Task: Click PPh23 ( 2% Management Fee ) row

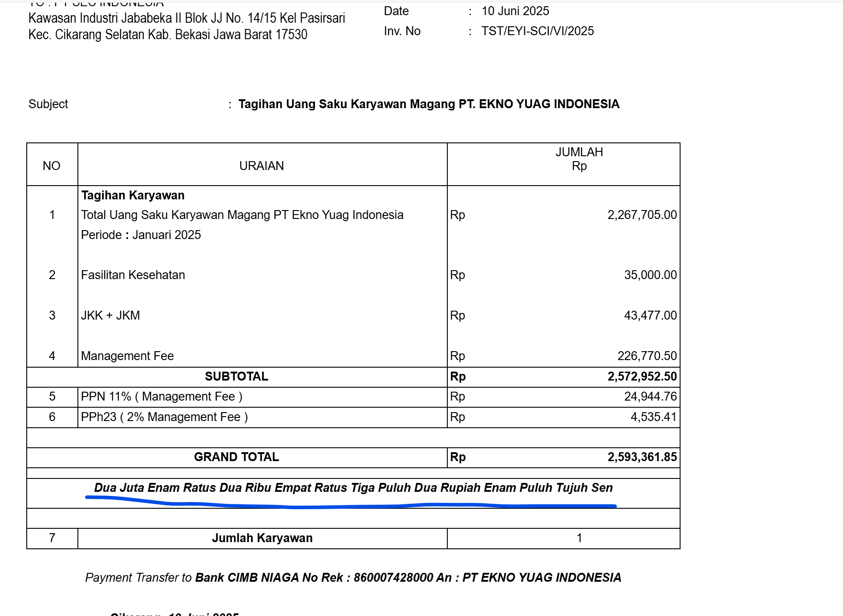Action: pyautogui.click(x=164, y=417)
